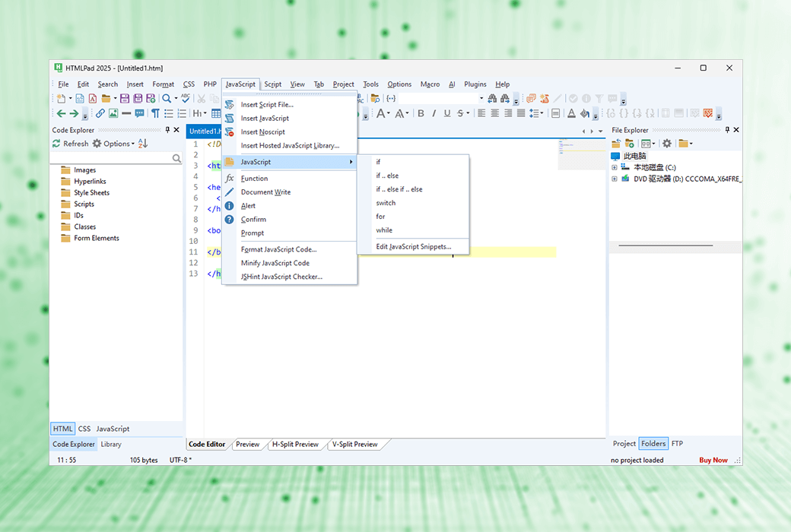Switch to the Preview tab
This screenshot has height=532, width=791.
click(247, 445)
